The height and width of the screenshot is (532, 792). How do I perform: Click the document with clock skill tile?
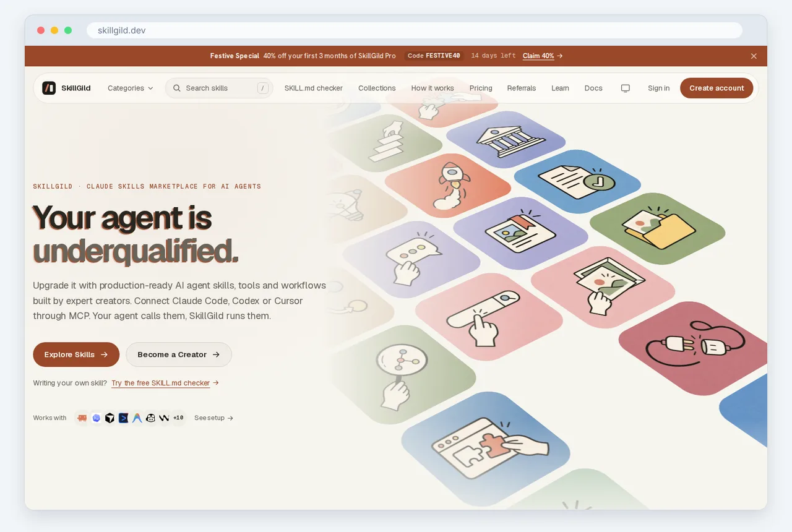click(577, 182)
